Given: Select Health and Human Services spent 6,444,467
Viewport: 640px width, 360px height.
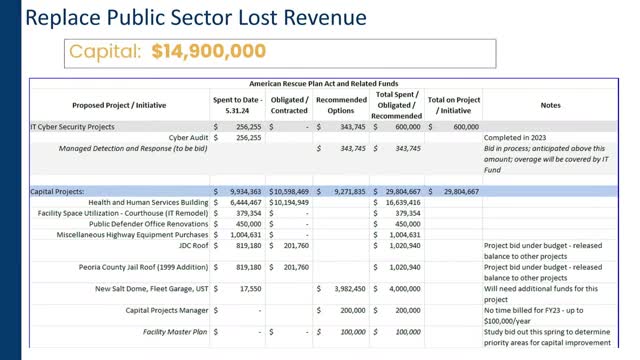Looking at the screenshot, I should (245, 202).
